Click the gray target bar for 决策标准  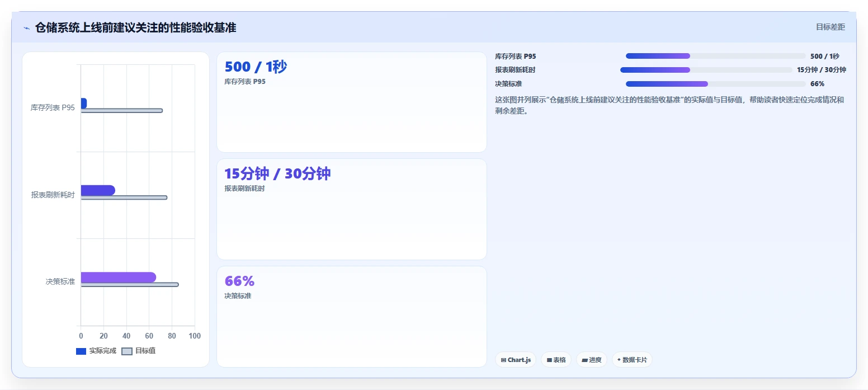[x=130, y=285]
